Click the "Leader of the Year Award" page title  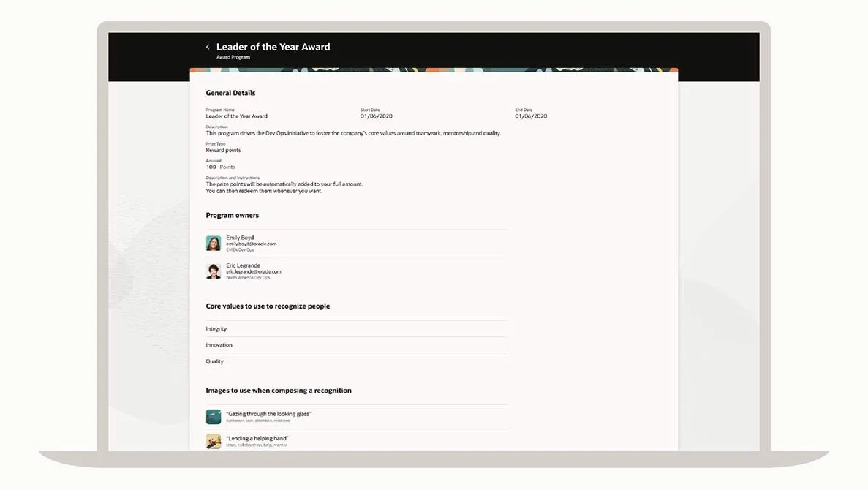273,47
